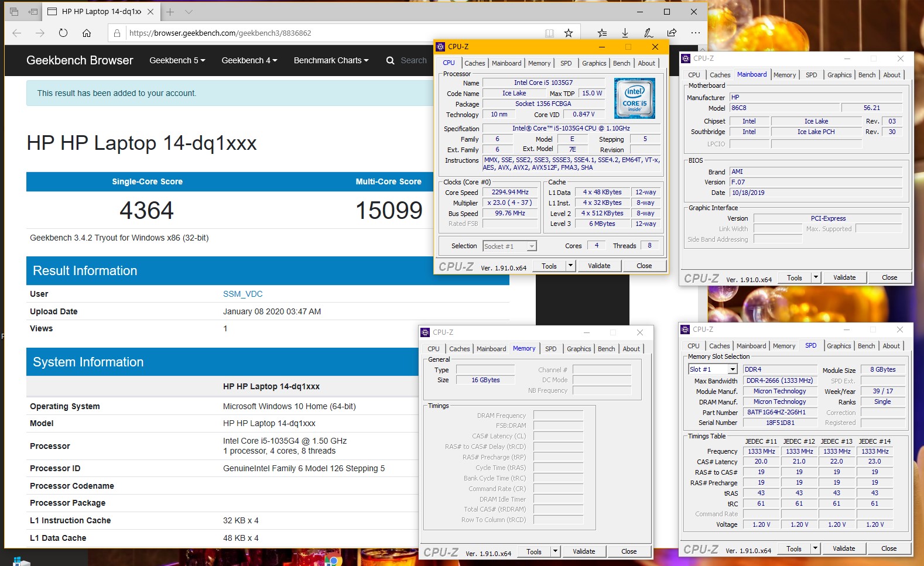Screen dimensions: 924x566
Task: Add this page to favorites star
Action: tap(568, 33)
